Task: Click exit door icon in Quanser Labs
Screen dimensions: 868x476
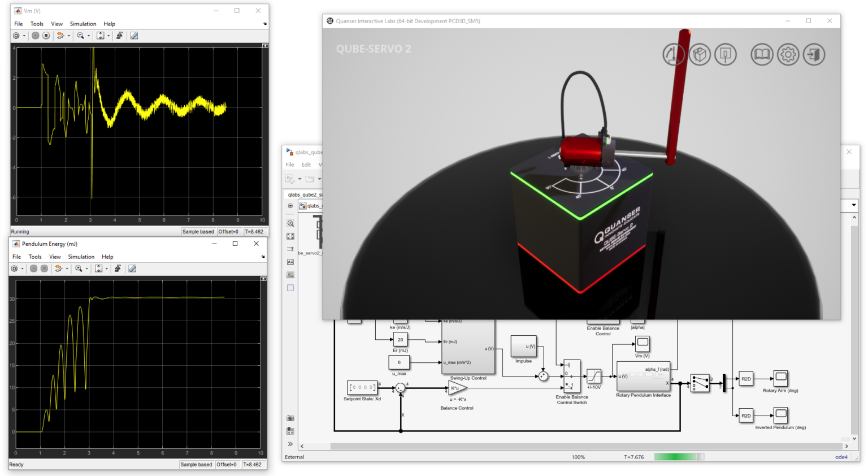Action: click(x=814, y=55)
